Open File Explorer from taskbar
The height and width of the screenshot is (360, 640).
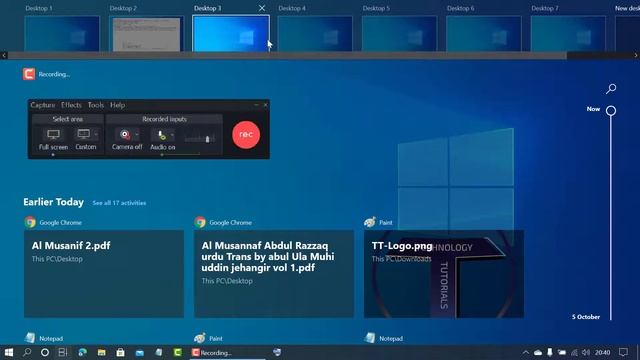click(x=102, y=352)
